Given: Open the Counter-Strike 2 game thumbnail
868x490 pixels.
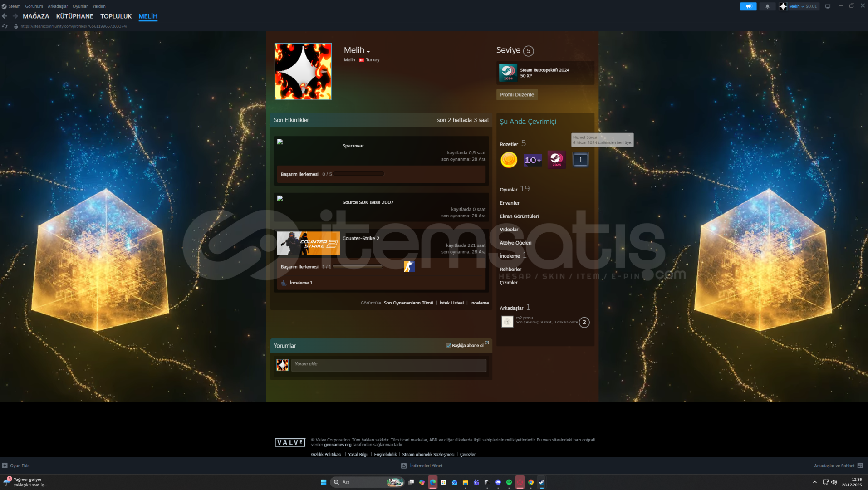Looking at the screenshot, I should (x=308, y=243).
